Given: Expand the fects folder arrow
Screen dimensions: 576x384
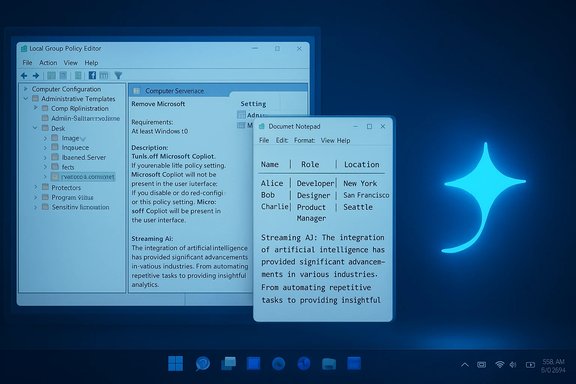Looking at the screenshot, I should 45,167.
